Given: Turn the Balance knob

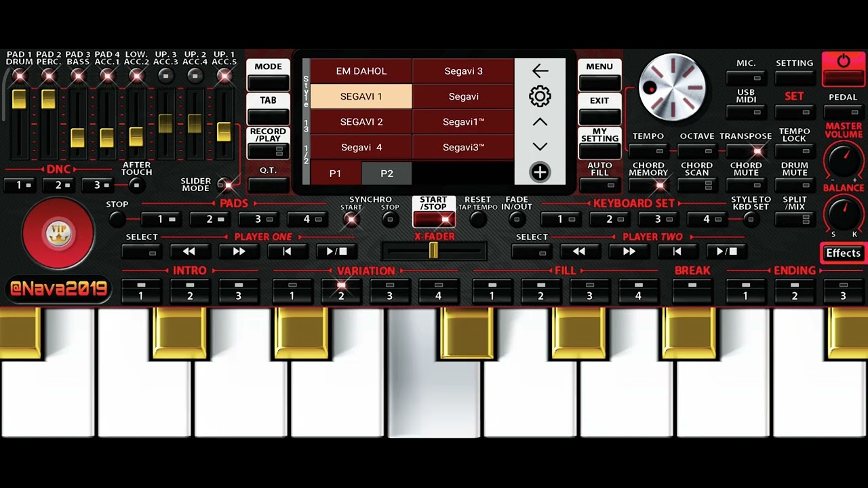Looking at the screenshot, I should [843, 213].
